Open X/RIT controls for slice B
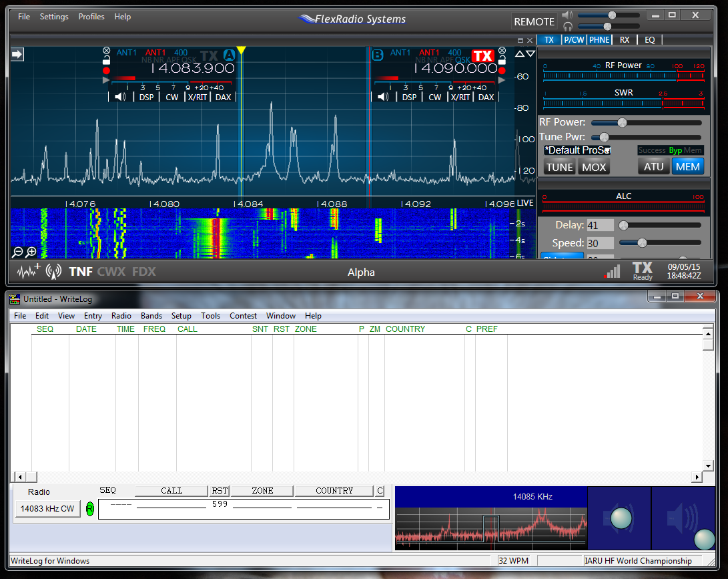728x579 pixels. (x=460, y=97)
